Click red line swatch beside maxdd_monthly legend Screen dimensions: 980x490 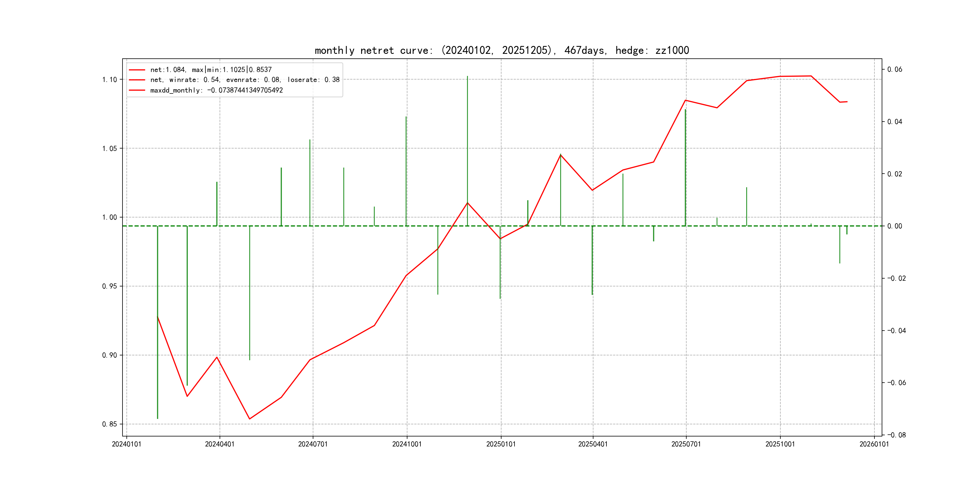pyautogui.click(x=137, y=90)
